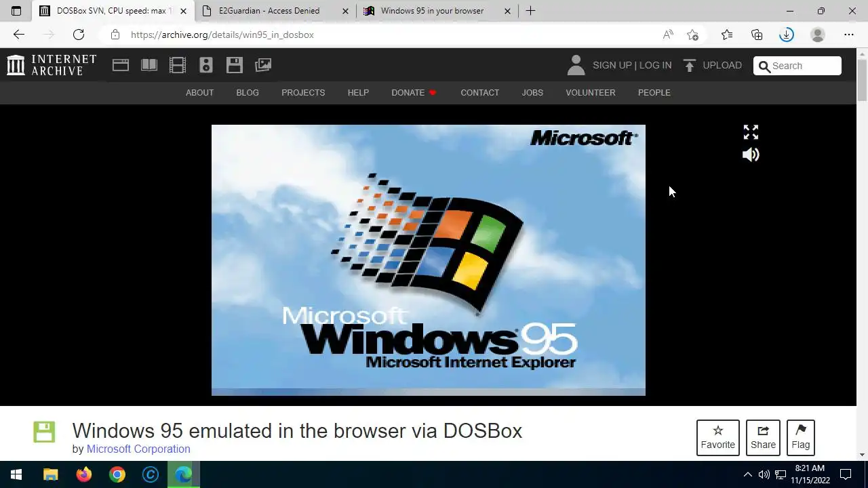
Task: Open the BLOG menu item
Action: 248,92
